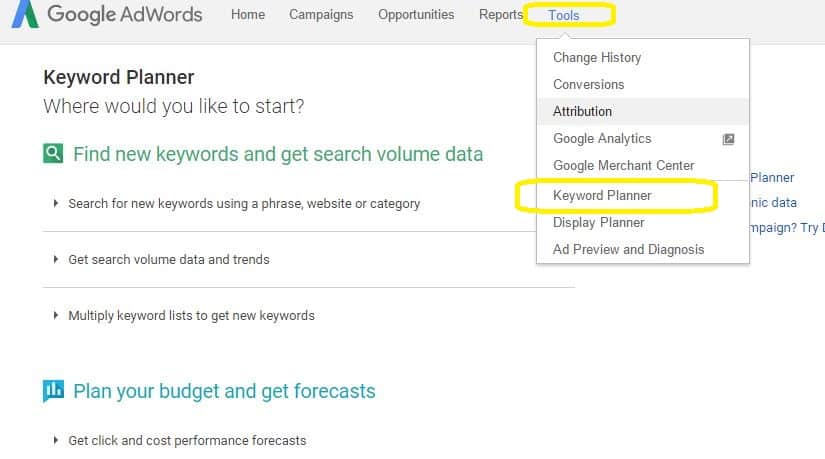Screen dimensions: 825x459
Task: Open the Tools menu
Action: click(564, 15)
